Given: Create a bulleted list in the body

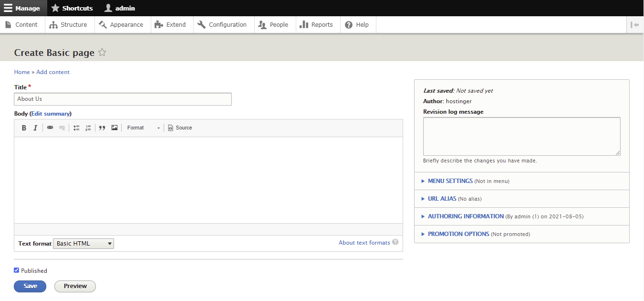Looking at the screenshot, I should tap(76, 128).
